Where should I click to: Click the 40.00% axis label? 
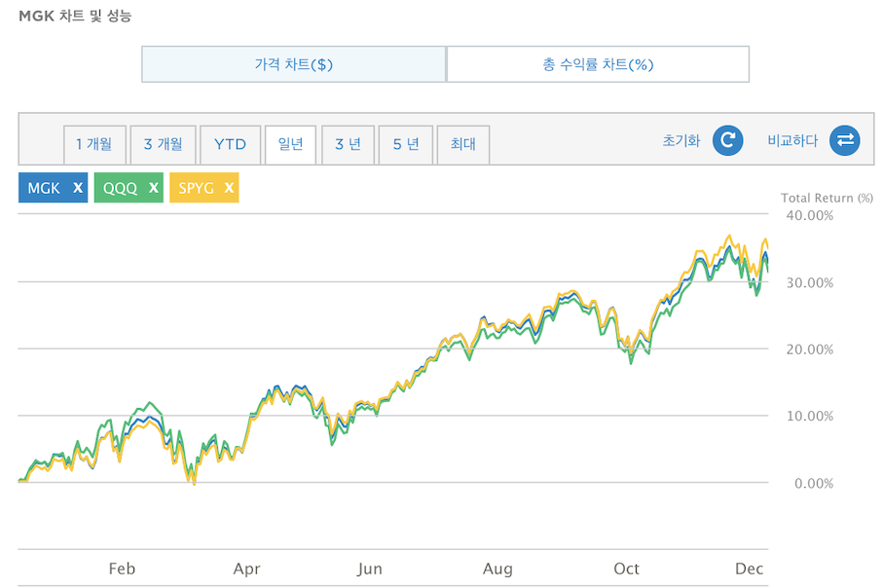[810, 215]
